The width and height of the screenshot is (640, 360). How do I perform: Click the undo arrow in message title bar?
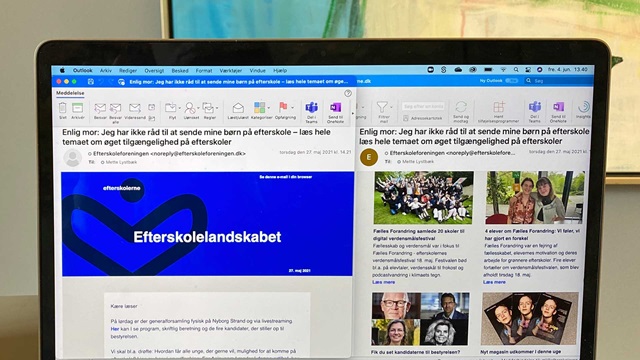(x=101, y=82)
